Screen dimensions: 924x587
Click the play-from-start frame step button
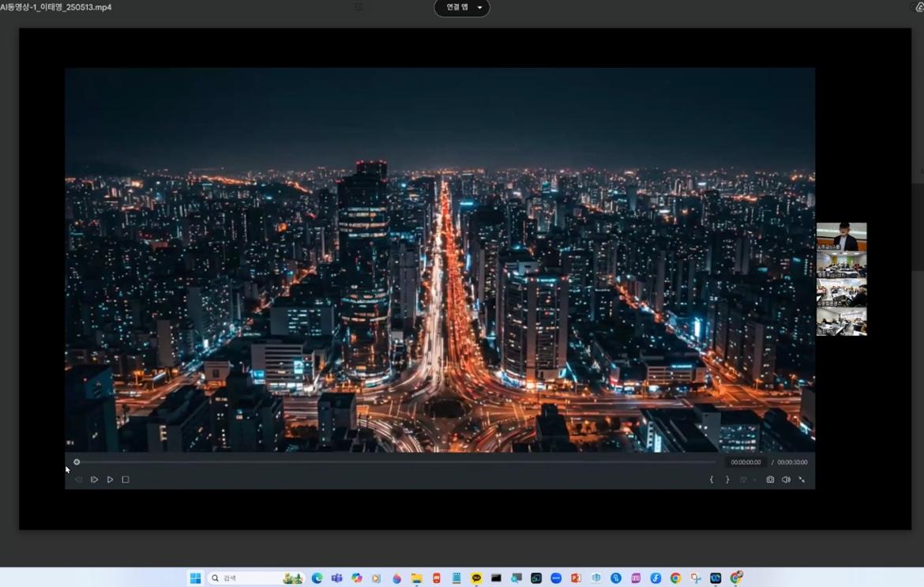pos(94,480)
